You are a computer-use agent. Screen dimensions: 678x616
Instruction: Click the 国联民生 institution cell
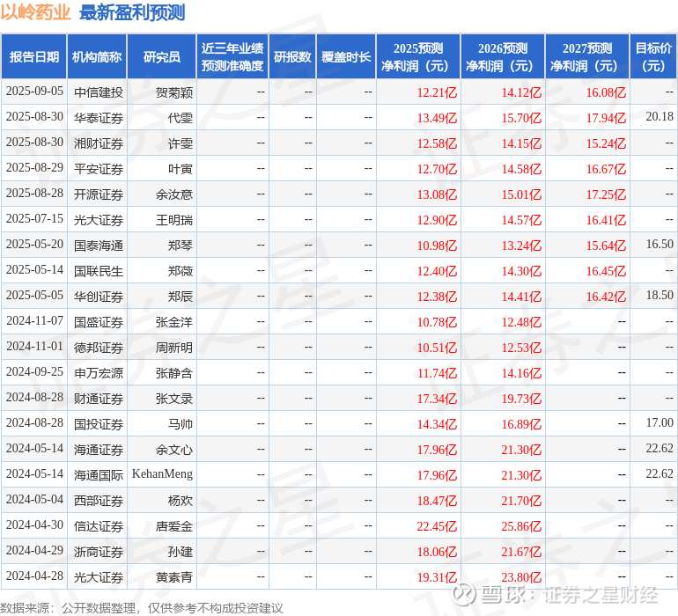pyautogui.click(x=99, y=271)
